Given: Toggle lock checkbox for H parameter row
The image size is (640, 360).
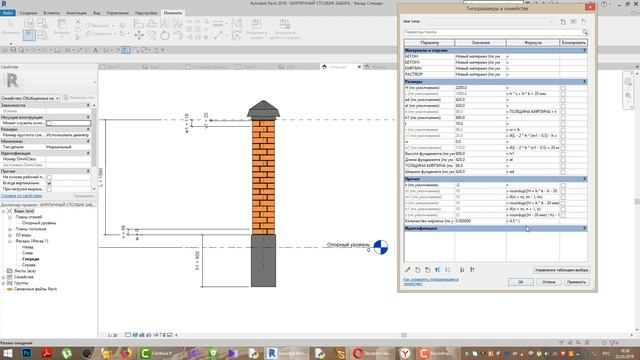Looking at the screenshot, I should pyautogui.click(x=563, y=88).
